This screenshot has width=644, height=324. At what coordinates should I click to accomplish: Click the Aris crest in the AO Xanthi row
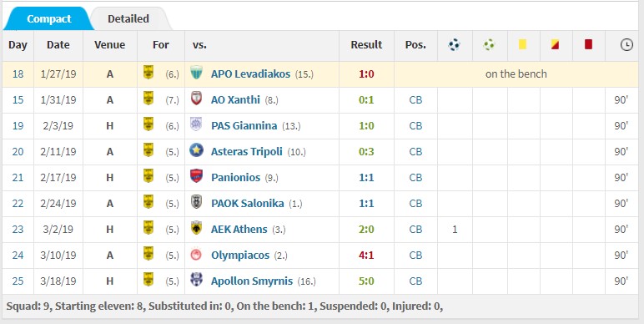point(148,99)
